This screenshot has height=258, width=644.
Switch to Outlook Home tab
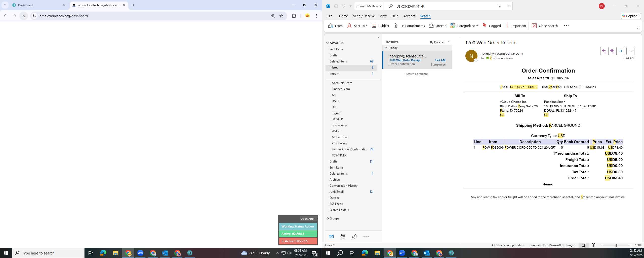pos(343,16)
